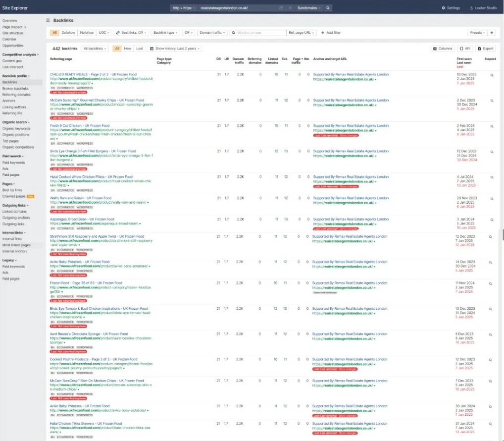Show All backlinks status tab
This screenshot has width=504, height=441.
pos(117,49)
